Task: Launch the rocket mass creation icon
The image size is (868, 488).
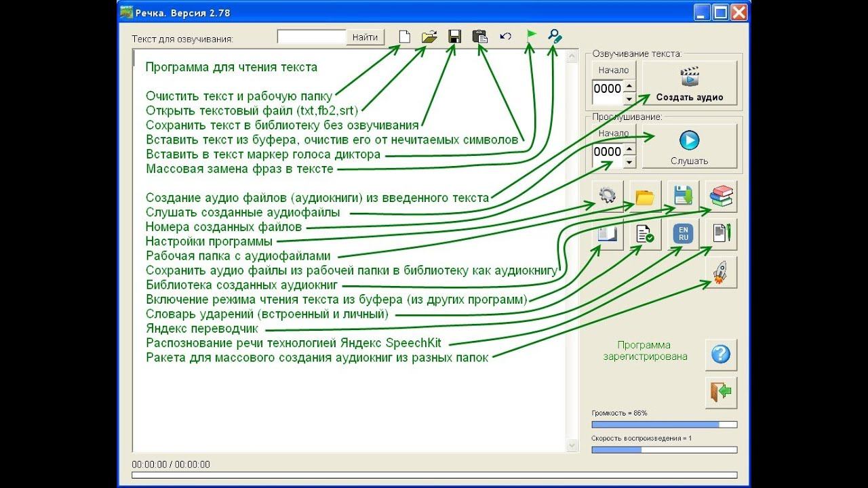Action: click(x=721, y=272)
